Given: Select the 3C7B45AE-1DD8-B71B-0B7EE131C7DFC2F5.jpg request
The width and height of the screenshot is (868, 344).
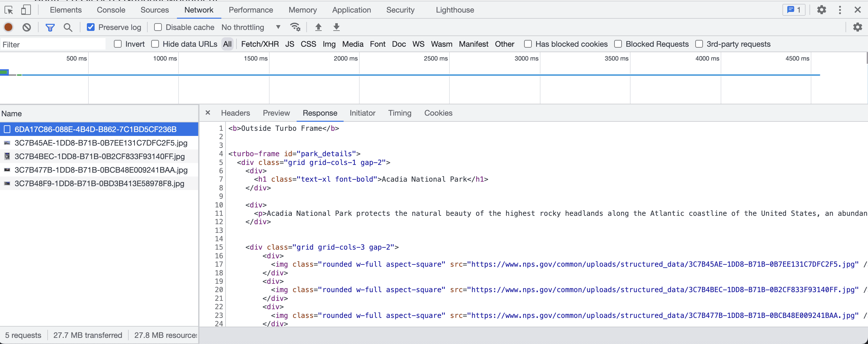Looking at the screenshot, I should (x=101, y=143).
